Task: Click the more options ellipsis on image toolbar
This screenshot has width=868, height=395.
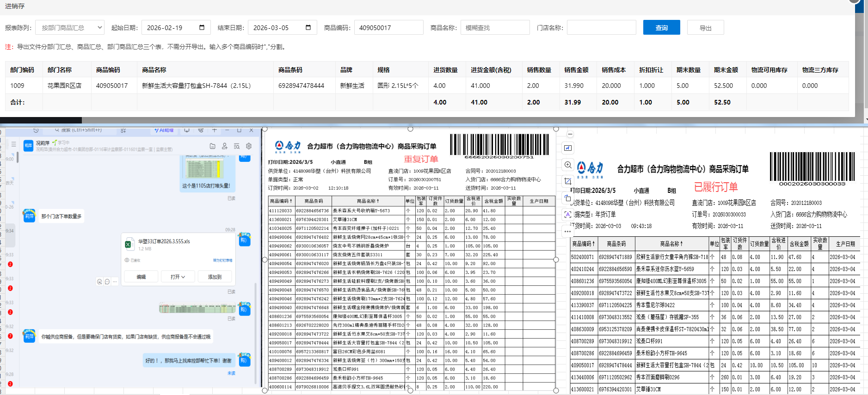Action: [568, 231]
